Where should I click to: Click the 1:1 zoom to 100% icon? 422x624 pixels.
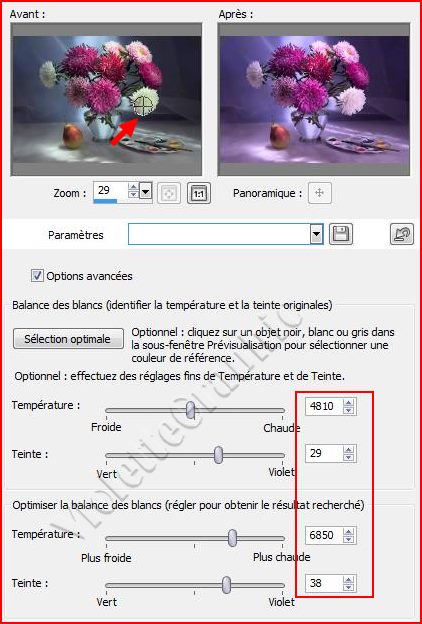199,193
